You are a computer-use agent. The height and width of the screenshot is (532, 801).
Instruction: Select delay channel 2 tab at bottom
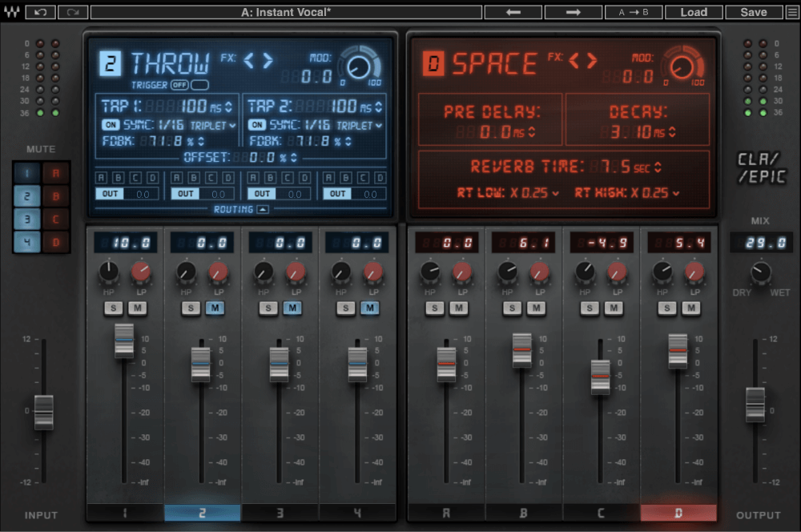pyautogui.click(x=203, y=513)
